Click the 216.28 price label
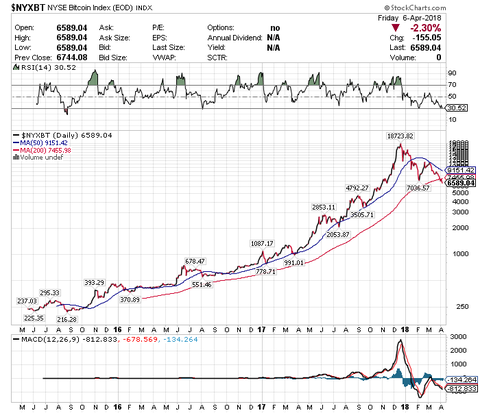The image size is (480, 413). click(66, 319)
